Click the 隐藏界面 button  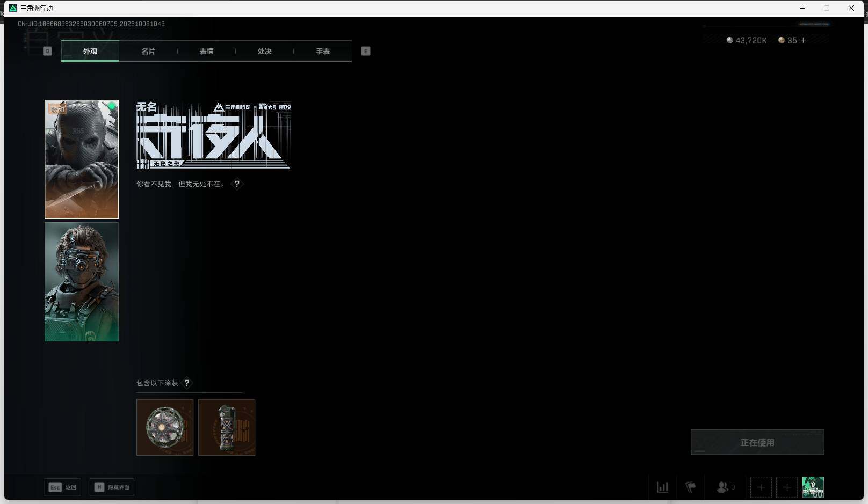click(112, 487)
